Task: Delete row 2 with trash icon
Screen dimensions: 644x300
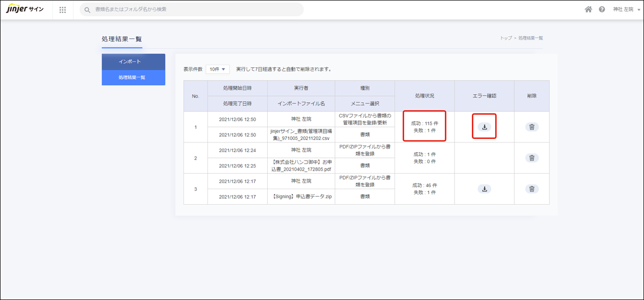Action: 531,158
